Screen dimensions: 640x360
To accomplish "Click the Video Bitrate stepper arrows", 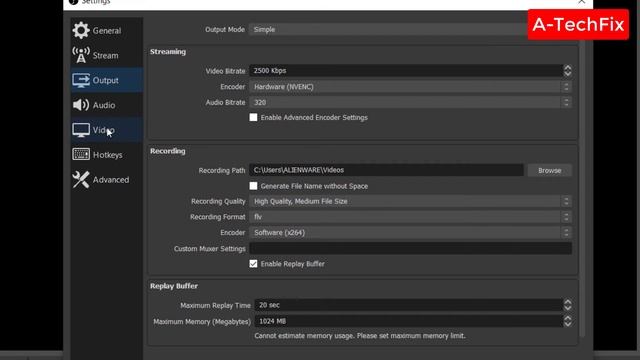I will pyautogui.click(x=567, y=71).
